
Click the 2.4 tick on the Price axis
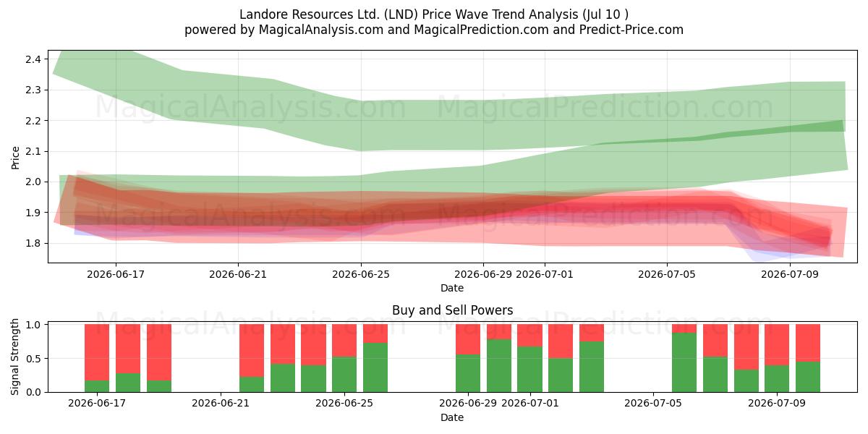(33, 59)
